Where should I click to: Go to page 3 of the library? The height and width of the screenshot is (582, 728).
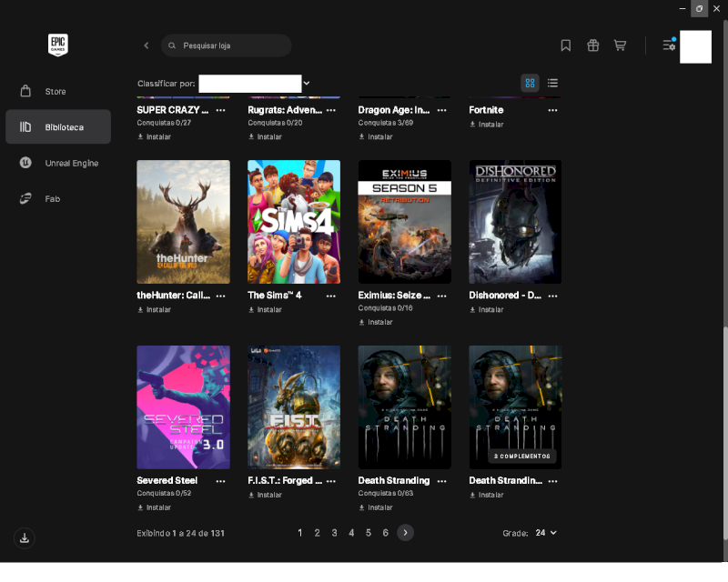point(334,533)
